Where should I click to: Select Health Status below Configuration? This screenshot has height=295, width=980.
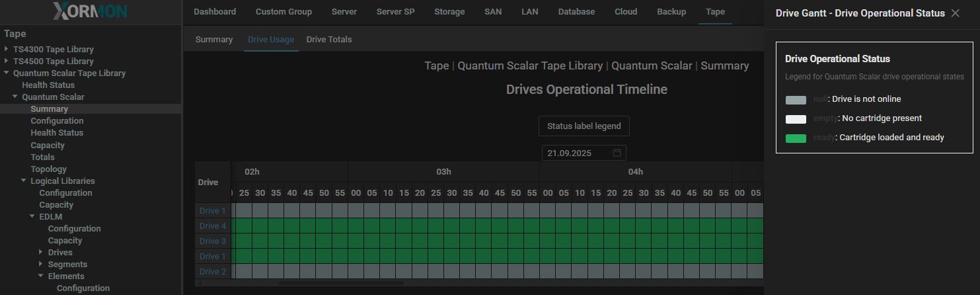click(57, 132)
